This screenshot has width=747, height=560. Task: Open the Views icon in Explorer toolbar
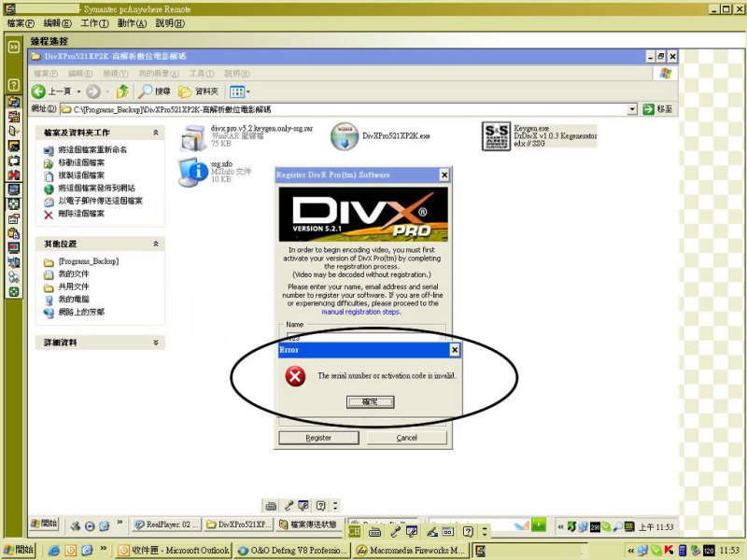coord(236,91)
